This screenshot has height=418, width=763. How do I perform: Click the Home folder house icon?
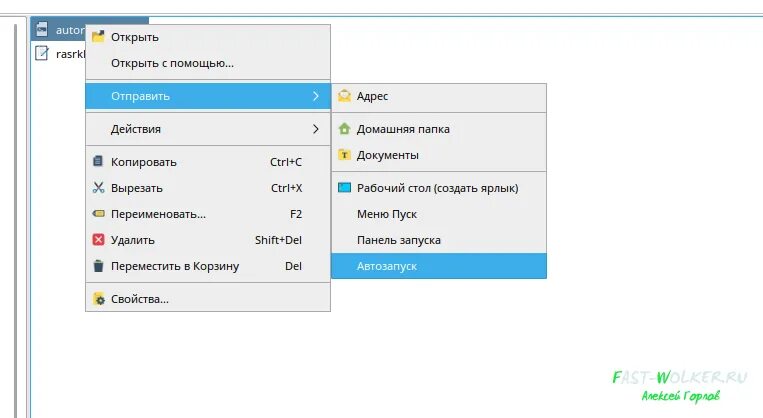[345, 129]
